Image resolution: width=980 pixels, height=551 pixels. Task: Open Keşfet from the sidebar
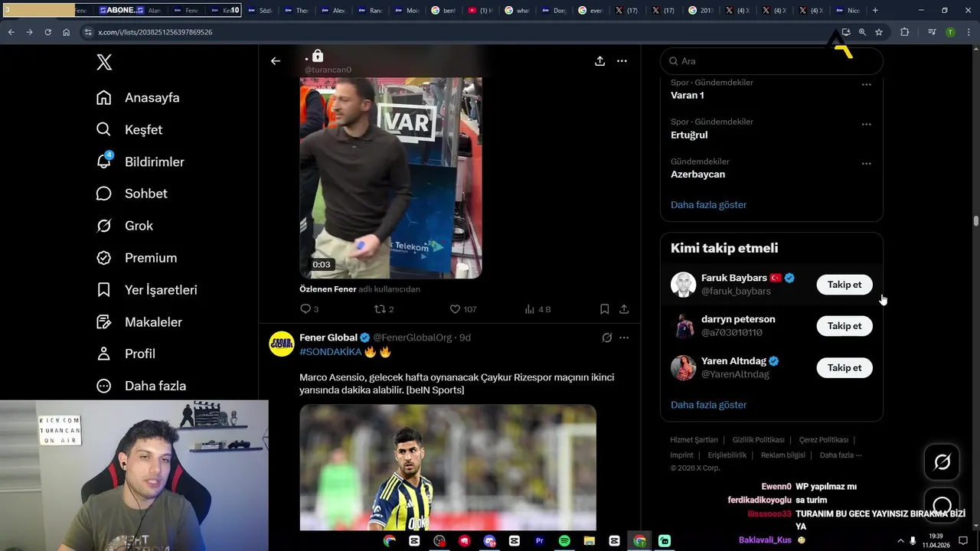click(x=129, y=130)
